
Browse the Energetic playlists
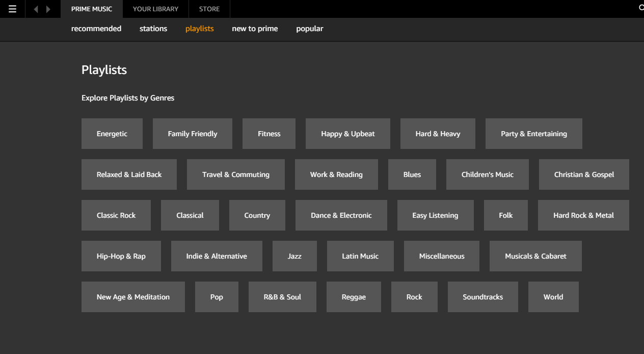coord(112,133)
